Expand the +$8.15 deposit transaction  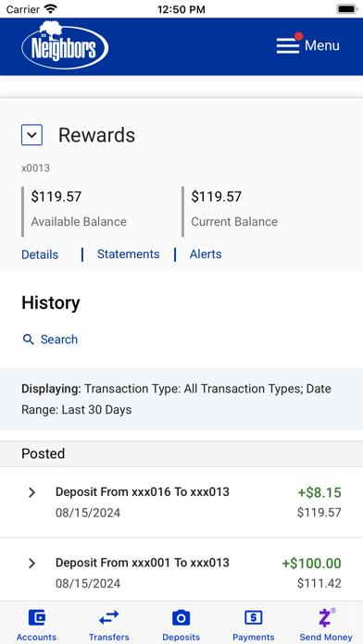pos(31,492)
